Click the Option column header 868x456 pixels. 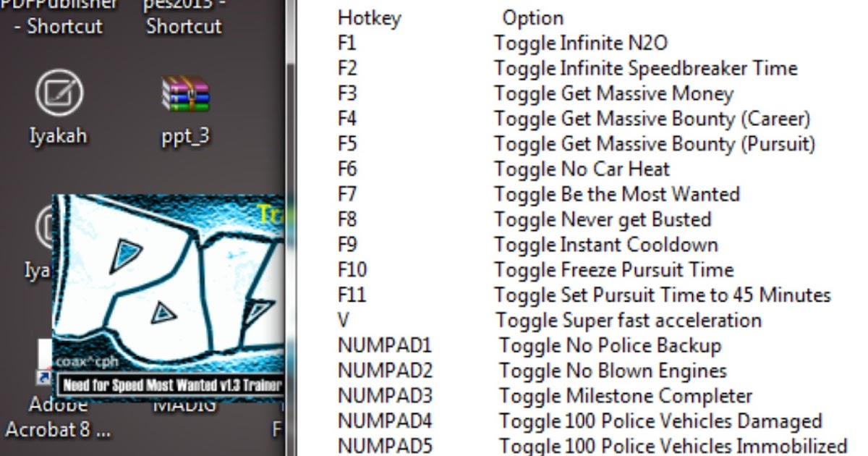tap(533, 17)
